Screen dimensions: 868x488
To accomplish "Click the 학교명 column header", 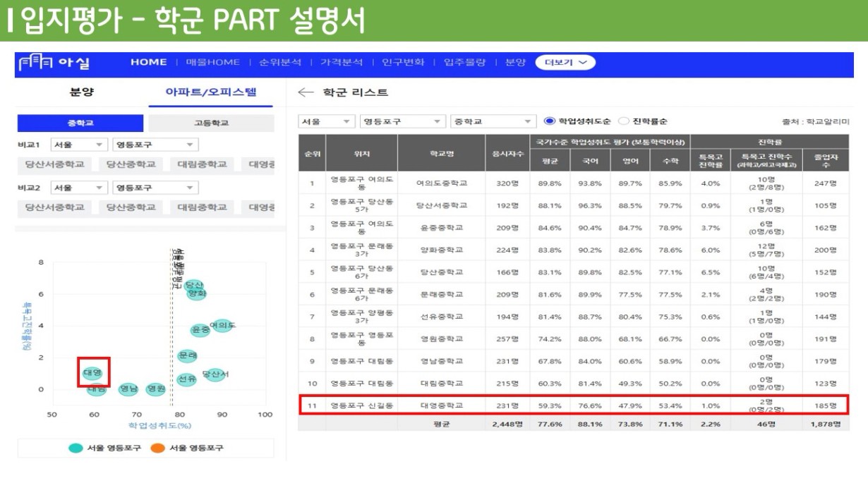I will 442,152.
